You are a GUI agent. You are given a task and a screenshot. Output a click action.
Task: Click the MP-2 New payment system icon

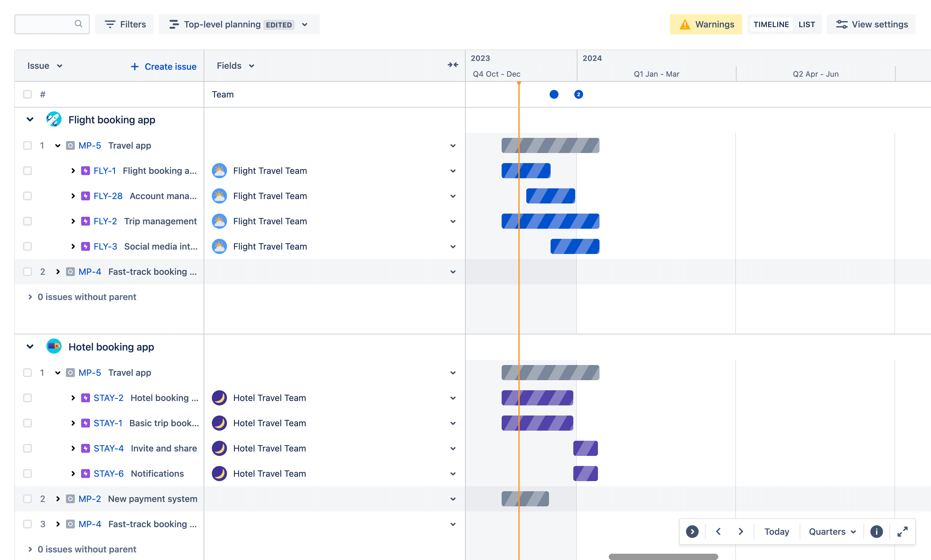coord(71,499)
